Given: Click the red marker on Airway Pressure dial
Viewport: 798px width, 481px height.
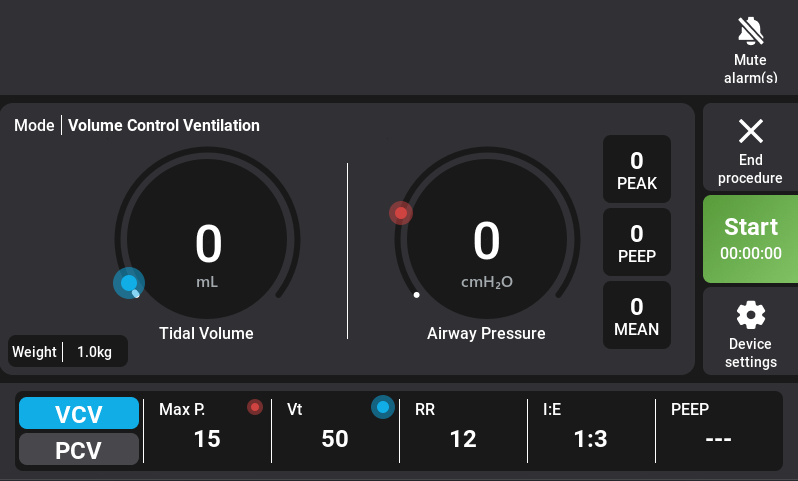Looking at the screenshot, I should (401, 213).
